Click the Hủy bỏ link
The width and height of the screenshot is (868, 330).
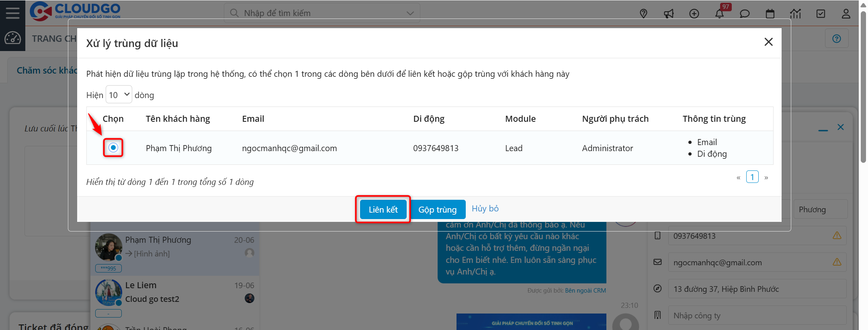[485, 208]
